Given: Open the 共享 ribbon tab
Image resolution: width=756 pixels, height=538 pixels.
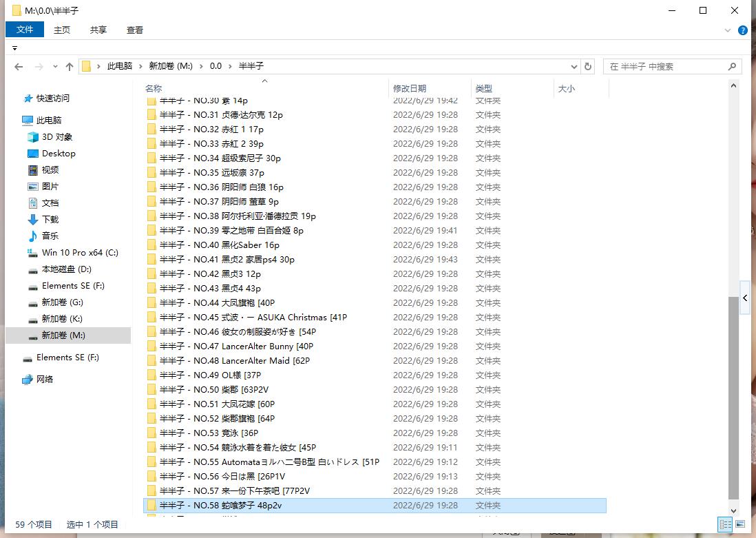Looking at the screenshot, I should (x=98, y=30).
